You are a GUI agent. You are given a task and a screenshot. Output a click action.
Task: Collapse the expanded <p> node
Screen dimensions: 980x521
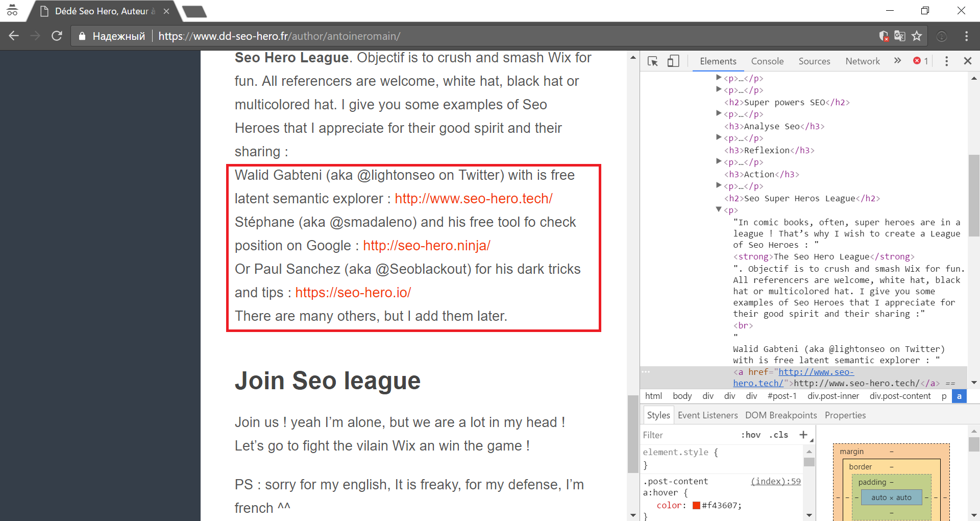(x=719, y=209)
